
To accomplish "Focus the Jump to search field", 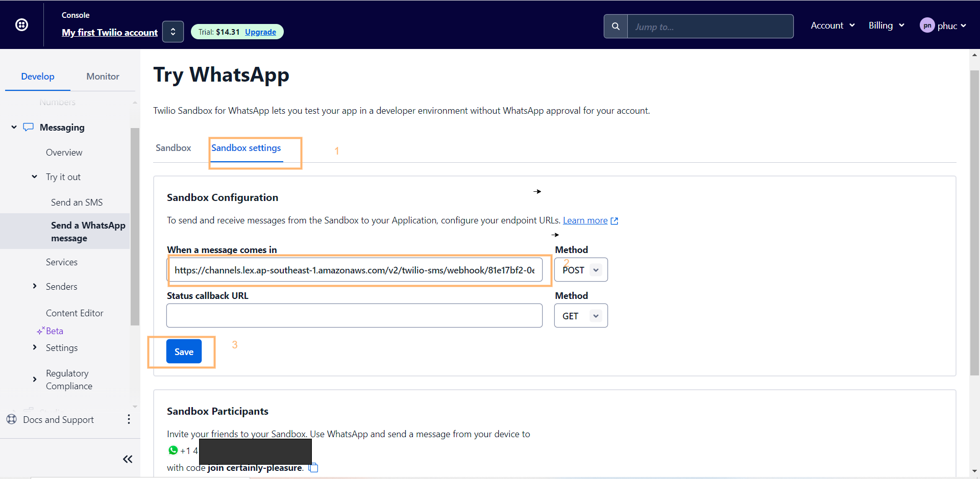I will tap(710, 27).
